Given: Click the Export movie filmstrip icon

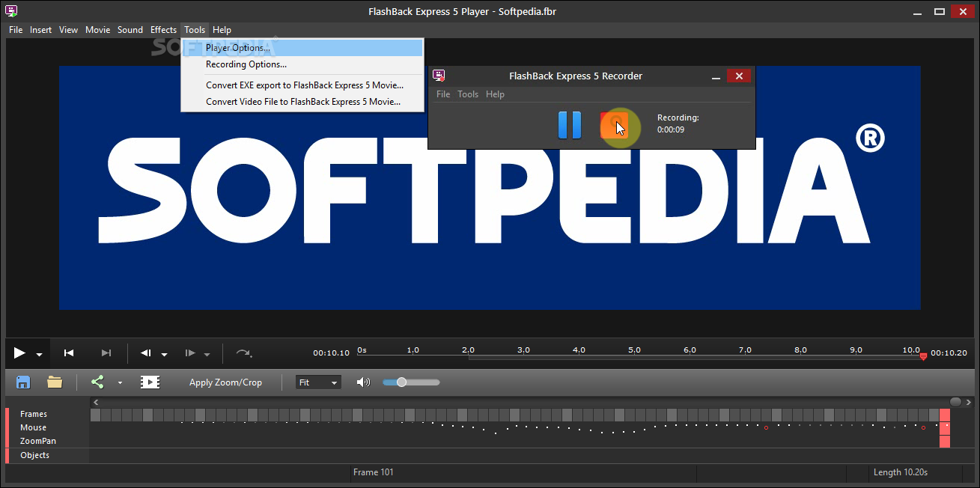Looking at the screenshot, I should pyautogui.click(x=150, y=382).
